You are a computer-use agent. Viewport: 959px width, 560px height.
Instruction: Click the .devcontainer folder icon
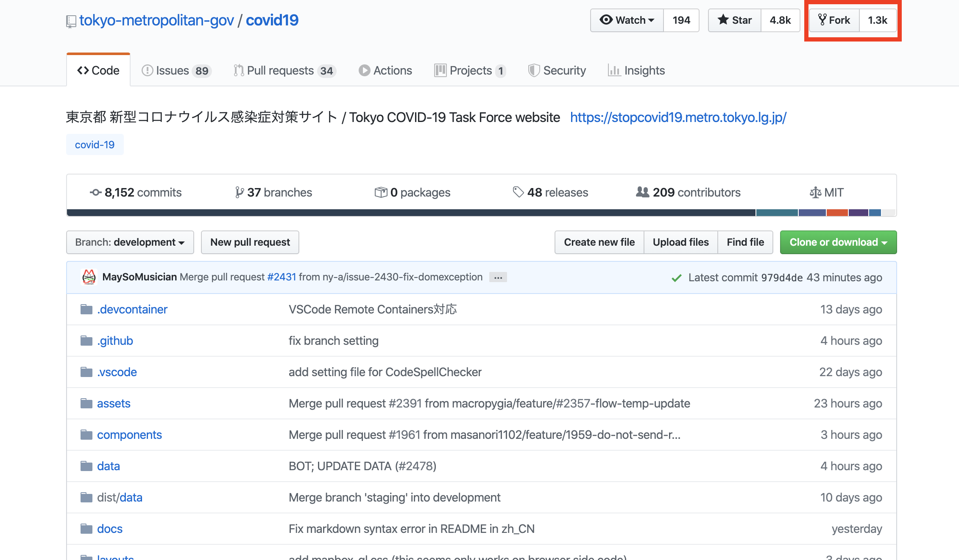point(86,309)
